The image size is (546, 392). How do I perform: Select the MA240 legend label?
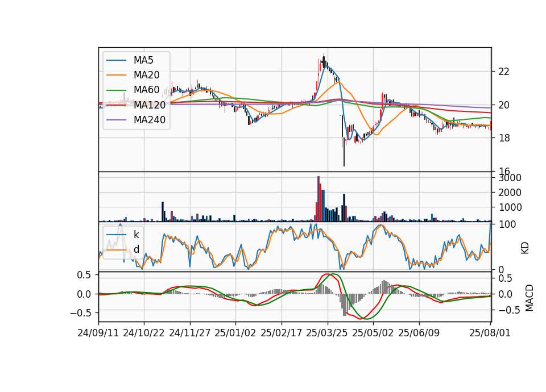coord(150,120)
